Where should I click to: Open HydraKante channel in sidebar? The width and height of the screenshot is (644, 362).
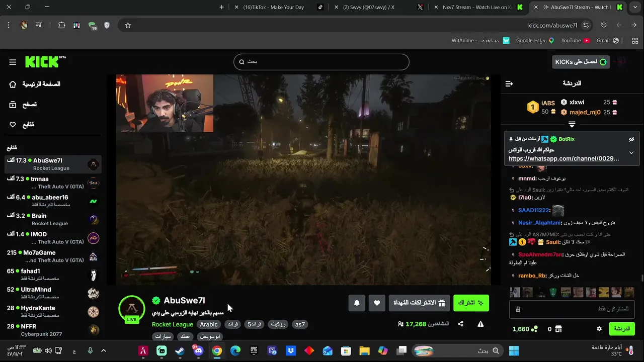[53, 312]
